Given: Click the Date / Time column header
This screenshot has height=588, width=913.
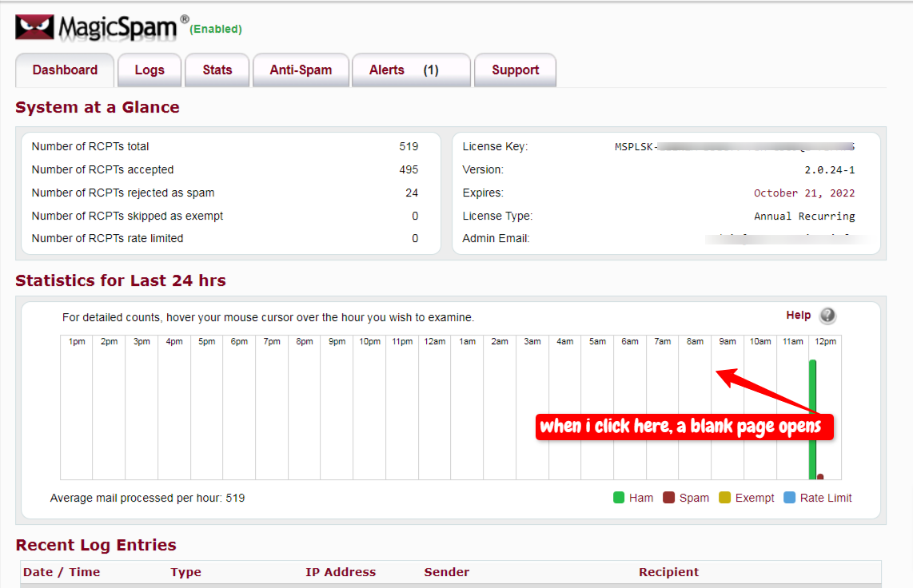Looking at the screenshot, I should (62, 572).
